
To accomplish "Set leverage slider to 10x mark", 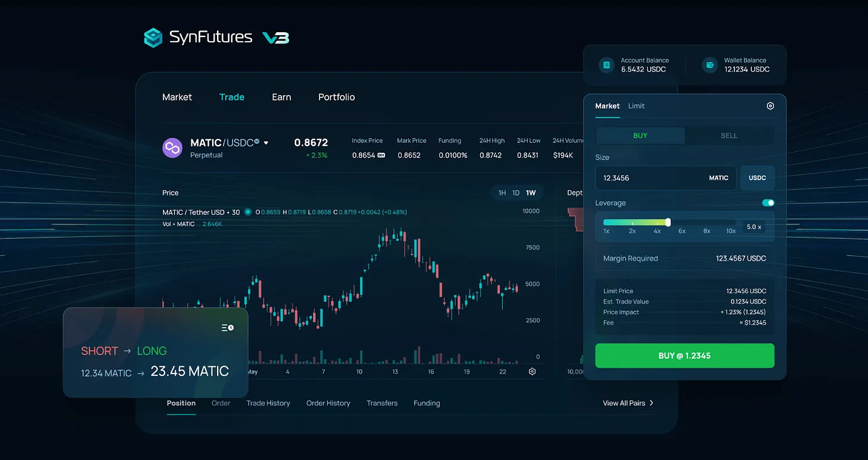I will 731,231.
